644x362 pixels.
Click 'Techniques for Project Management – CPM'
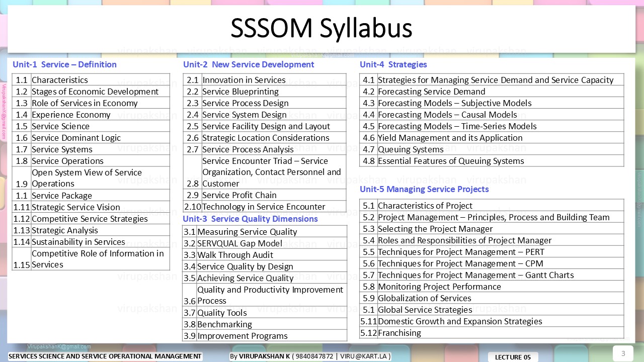(501, 263)
